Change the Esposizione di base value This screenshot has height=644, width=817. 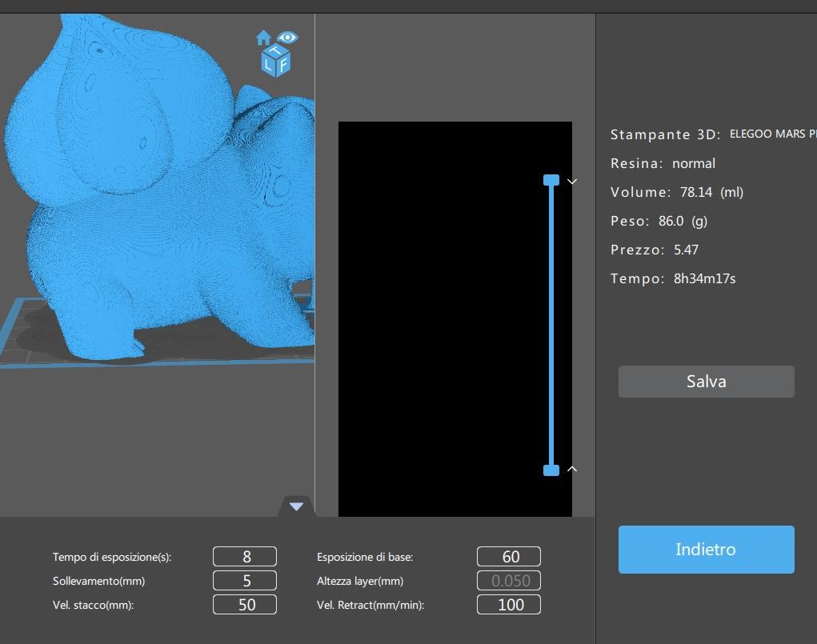coord(509,557)
